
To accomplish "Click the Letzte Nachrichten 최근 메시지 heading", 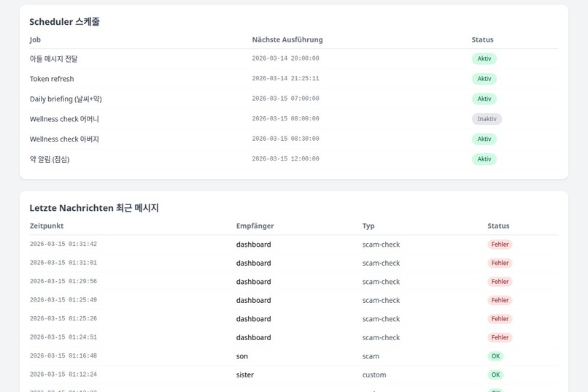I will coord(94,208).
